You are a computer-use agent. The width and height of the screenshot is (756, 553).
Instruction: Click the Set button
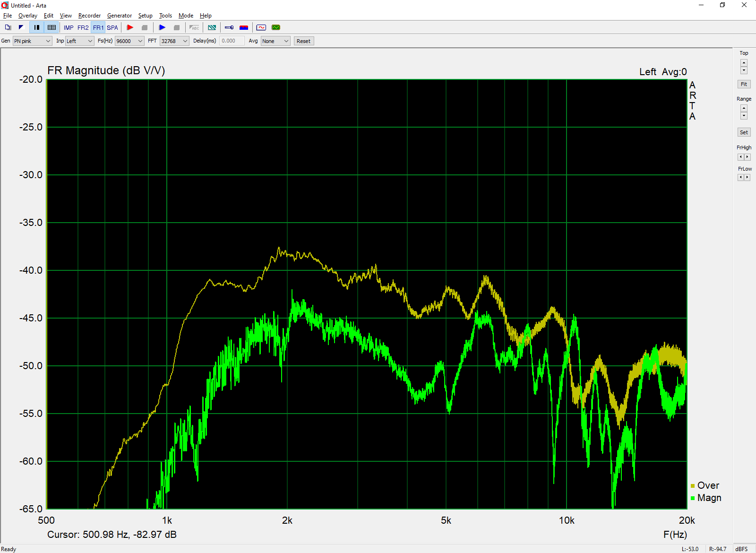744,132
